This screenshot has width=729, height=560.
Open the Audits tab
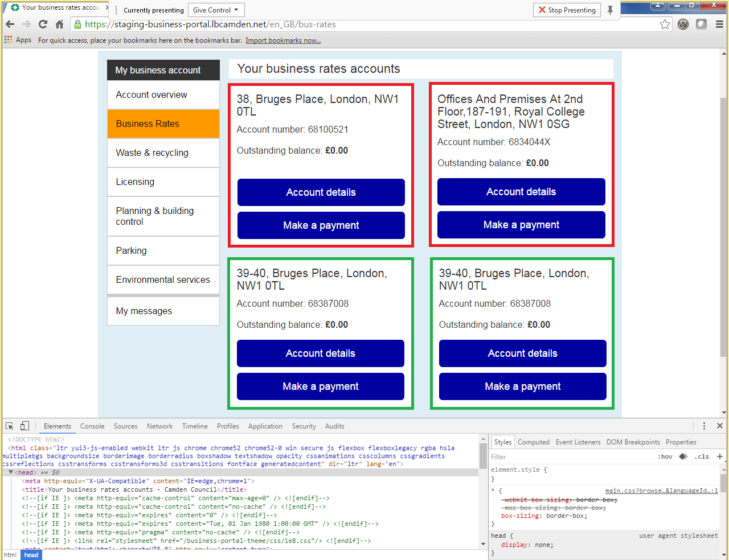click(335, 426)
